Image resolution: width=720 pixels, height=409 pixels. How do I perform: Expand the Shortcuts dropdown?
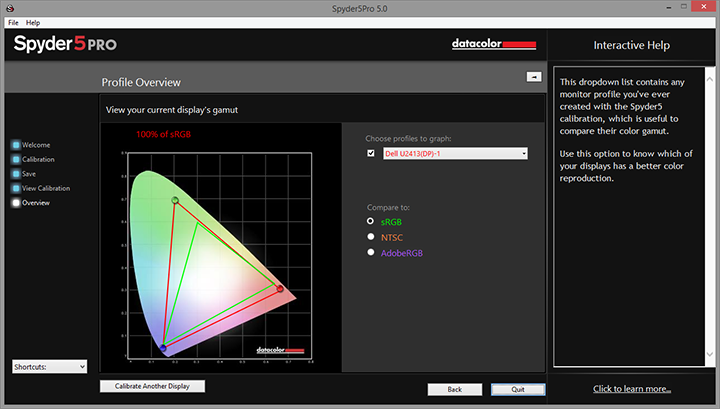50,367
